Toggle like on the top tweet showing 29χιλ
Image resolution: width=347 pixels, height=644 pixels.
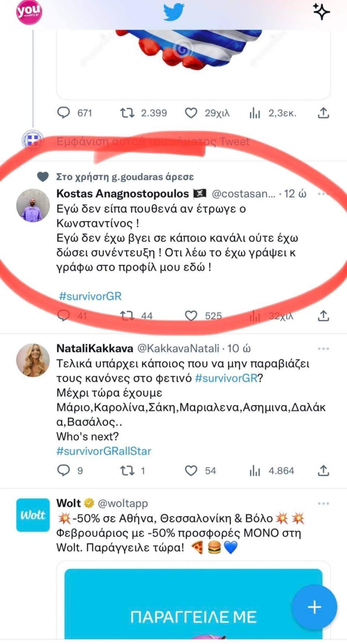(x=192, y=113)
